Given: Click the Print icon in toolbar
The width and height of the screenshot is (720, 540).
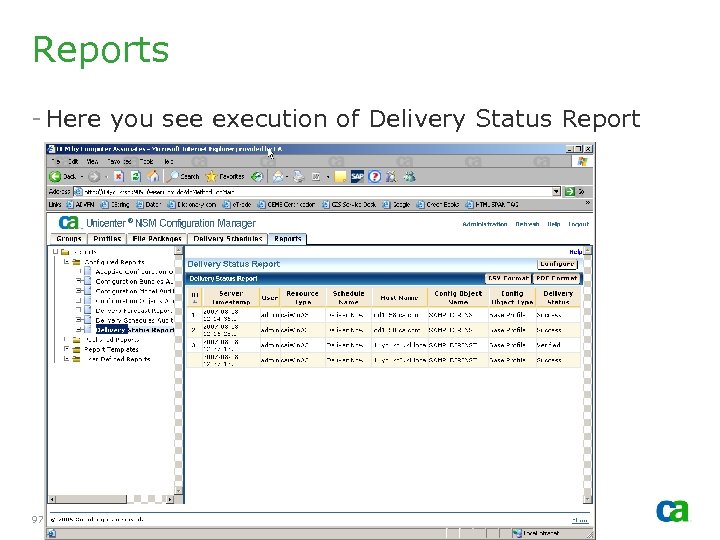Looking at the screenshot, I should 298,176.
